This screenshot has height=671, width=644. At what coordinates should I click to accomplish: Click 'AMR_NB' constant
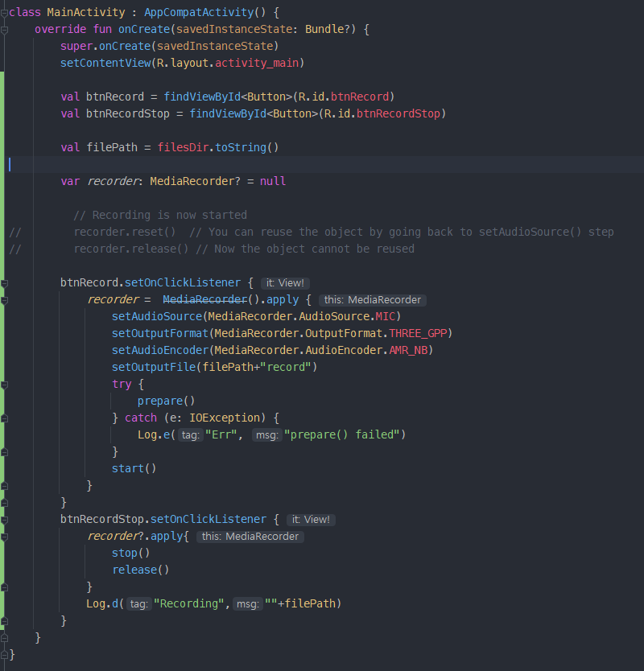(x=408, y=351)
